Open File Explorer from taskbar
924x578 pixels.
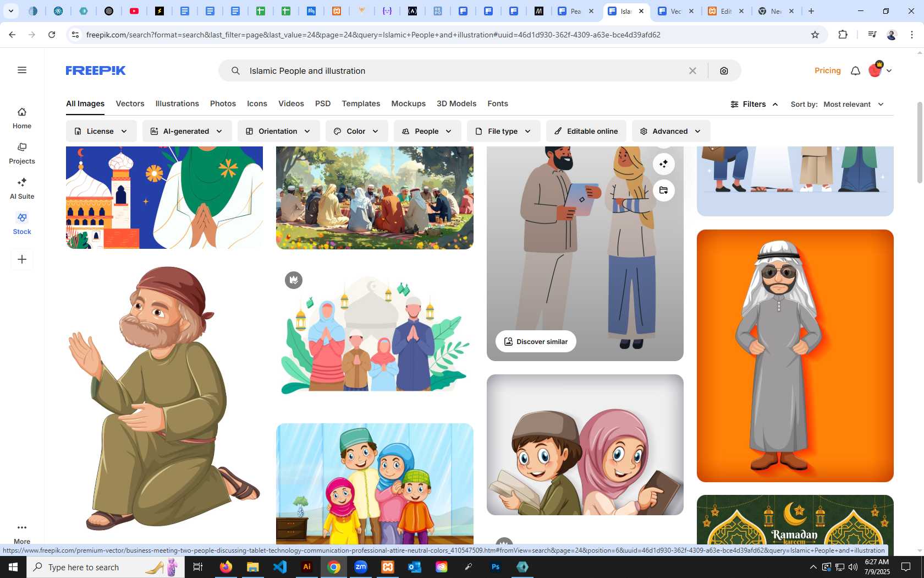(253, 567)
